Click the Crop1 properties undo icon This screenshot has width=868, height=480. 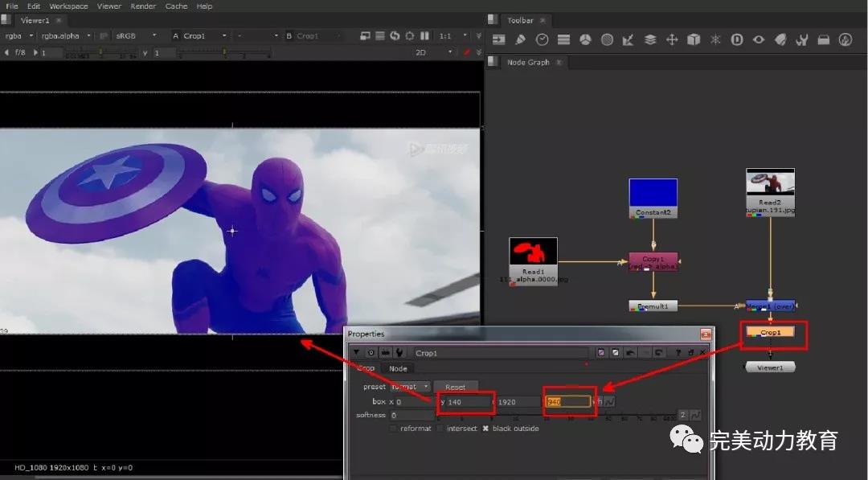tap(631, 352)
